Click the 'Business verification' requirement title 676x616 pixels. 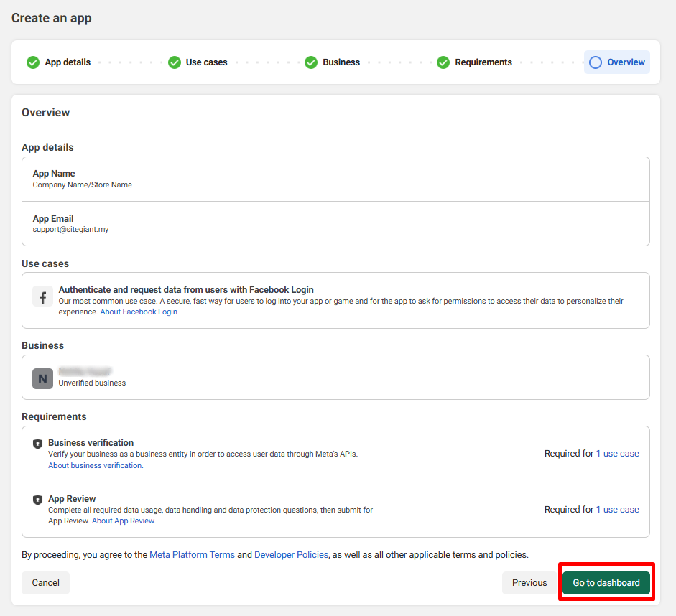click(x=91, y=443)
